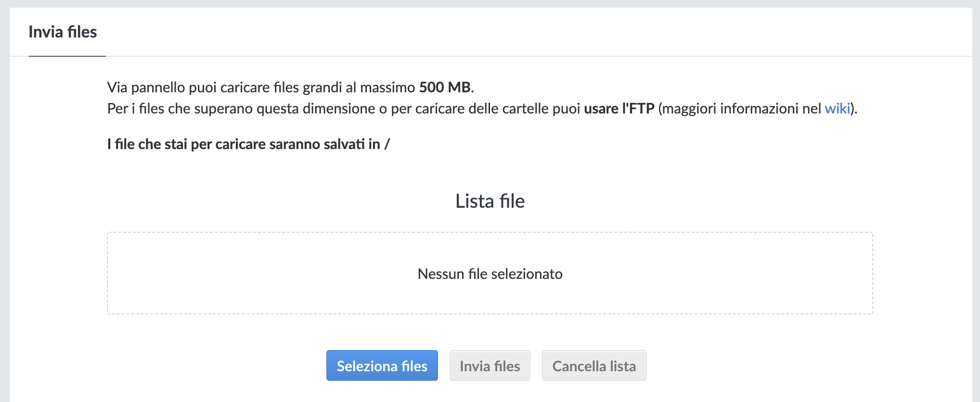Viewport: 980px width, 402px height.
Task: Click the Nessun file selezionato placeholder text
Action: [490, 274]
